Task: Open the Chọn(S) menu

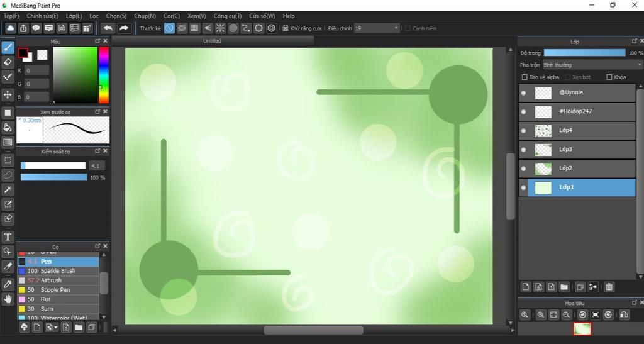Action: click(x=116, y=16)
